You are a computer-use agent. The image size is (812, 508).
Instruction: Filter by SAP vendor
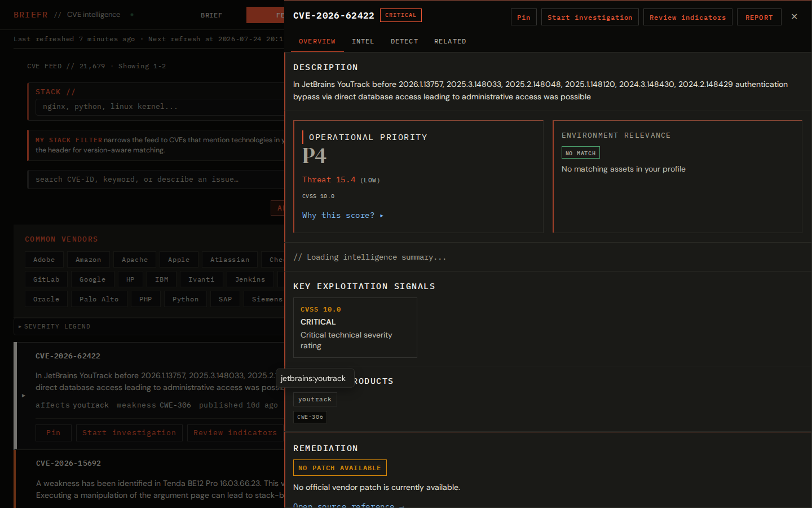226,299
